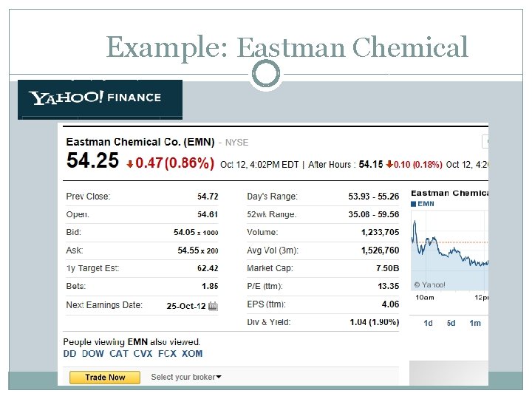Open the Select your broker dropdown
This screenshot has height=399, width=532.
[x=186, y=377]
